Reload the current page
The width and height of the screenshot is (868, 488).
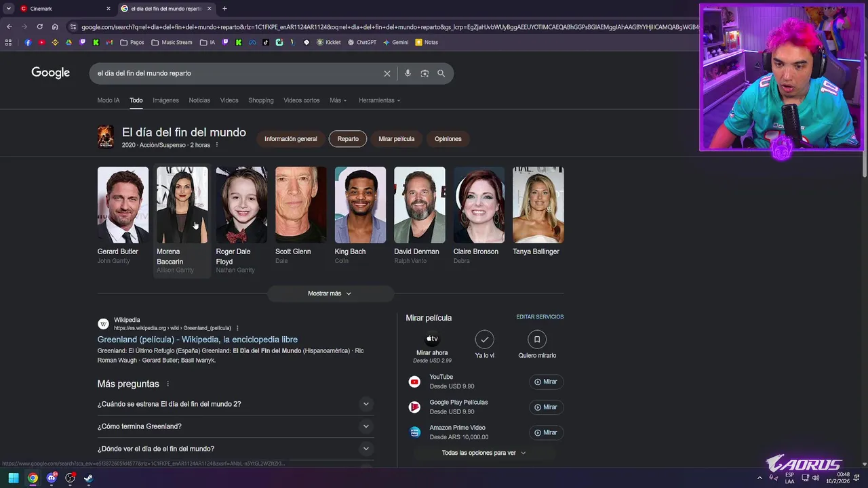[x=39, y=26]
